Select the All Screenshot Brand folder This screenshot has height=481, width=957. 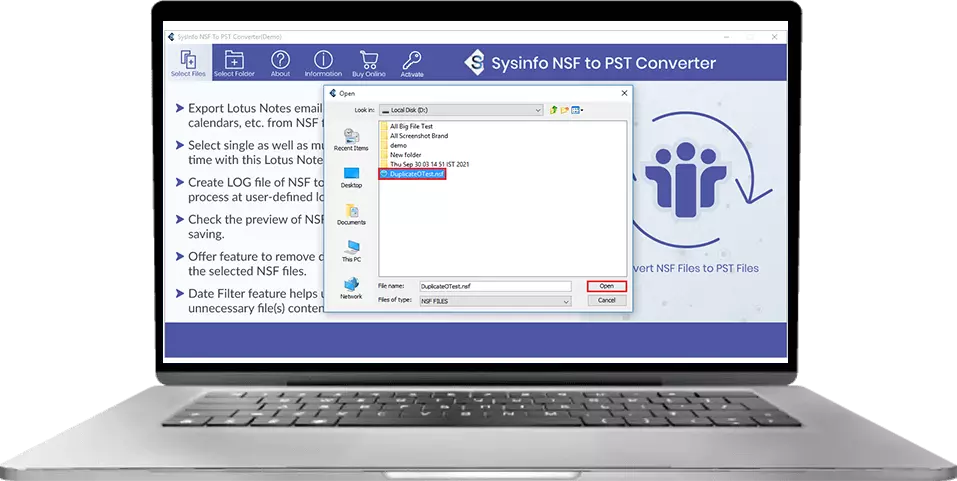414,136
